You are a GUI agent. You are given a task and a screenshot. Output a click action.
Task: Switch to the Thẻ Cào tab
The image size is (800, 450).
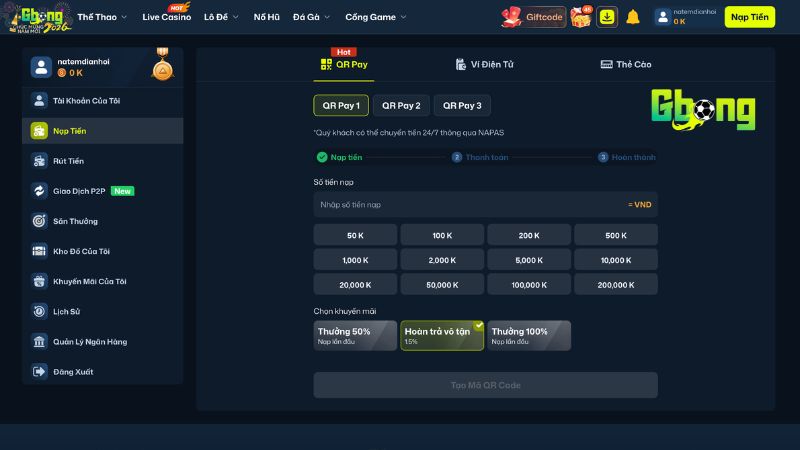click(626, 64)
